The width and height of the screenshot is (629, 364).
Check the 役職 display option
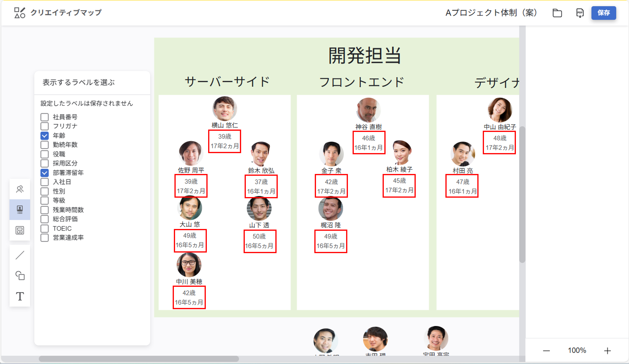[x=44, y=154]
